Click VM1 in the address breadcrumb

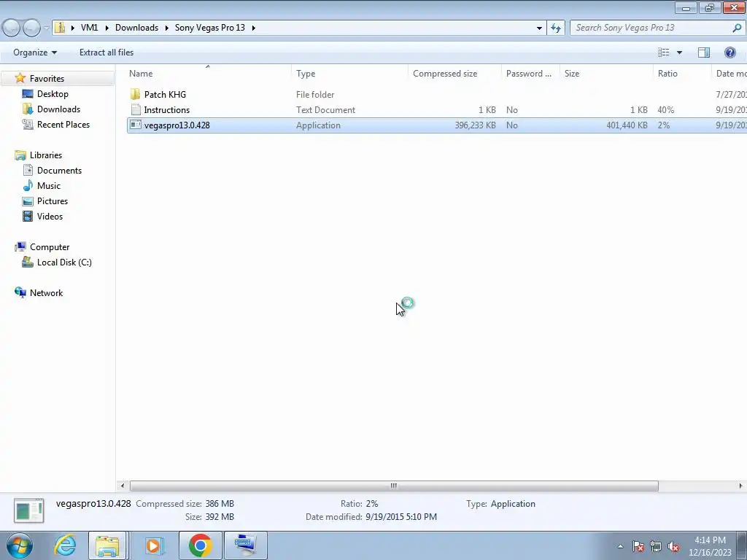89,28
